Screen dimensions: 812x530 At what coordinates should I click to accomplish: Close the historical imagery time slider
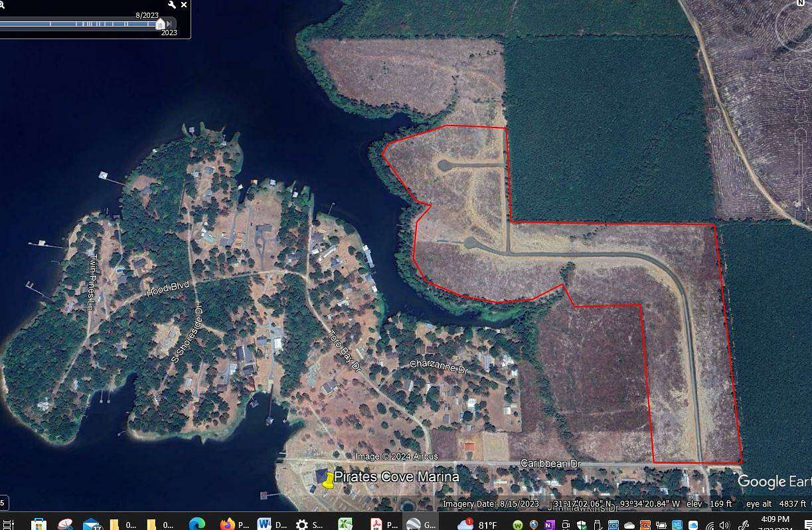(x=184, y=5)
